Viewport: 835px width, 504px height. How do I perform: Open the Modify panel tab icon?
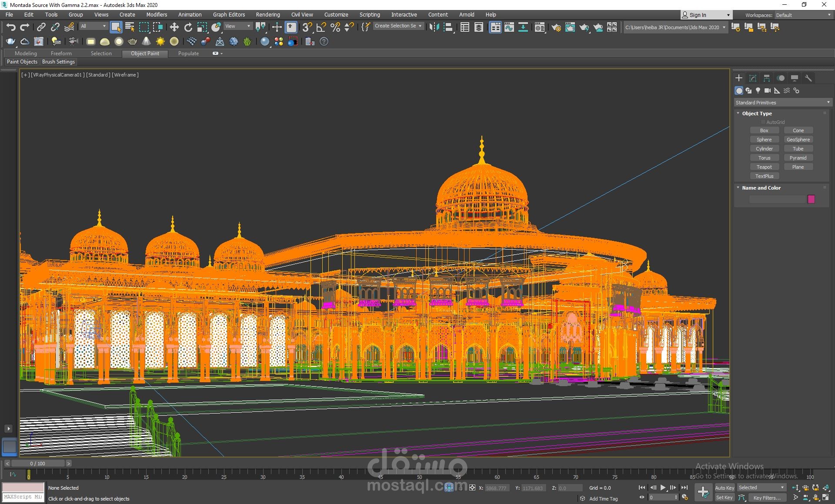coord(753,78)
